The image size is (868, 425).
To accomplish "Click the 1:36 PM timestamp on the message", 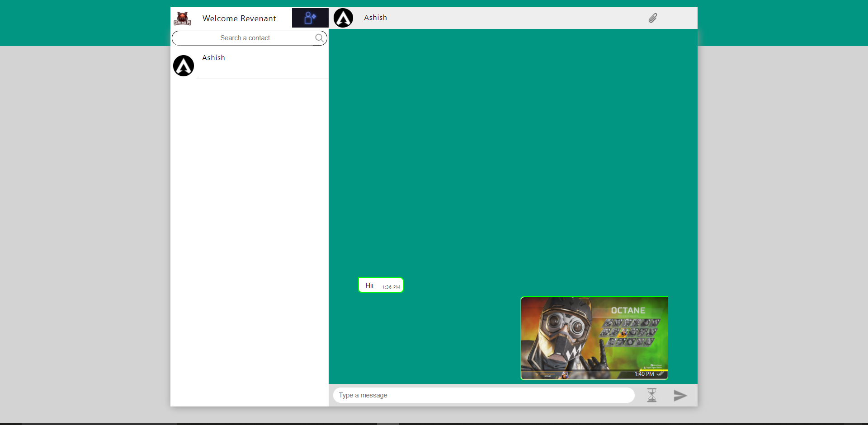I will tap(391, 286).
